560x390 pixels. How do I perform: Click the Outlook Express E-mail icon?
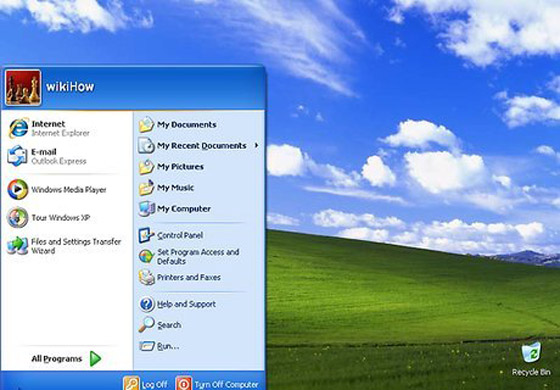coord(17,156)
